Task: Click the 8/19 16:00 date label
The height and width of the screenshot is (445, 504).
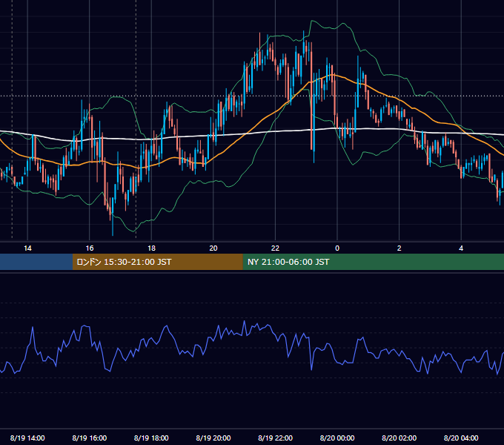Action: click(90, 438)
